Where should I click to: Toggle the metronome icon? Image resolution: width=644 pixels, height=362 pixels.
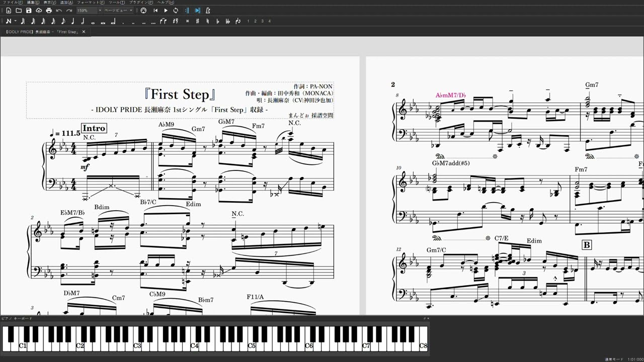click(x=208, y=11)
